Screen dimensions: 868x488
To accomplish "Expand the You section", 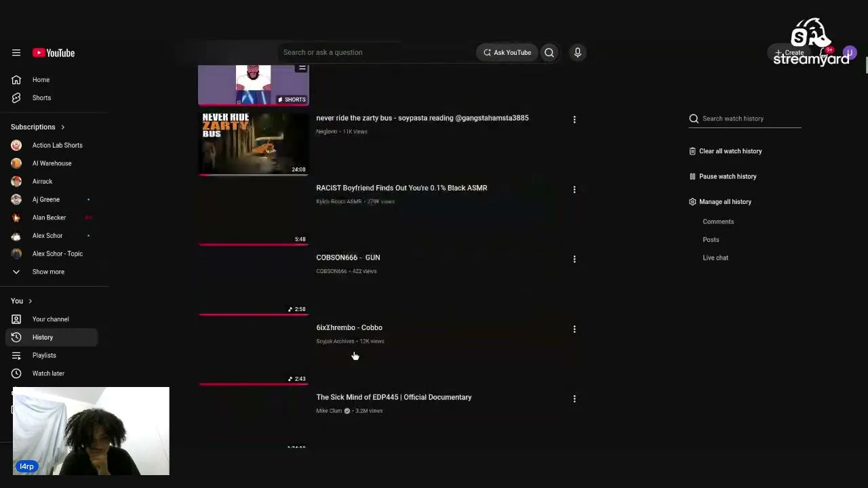I will tap(22, 301).
